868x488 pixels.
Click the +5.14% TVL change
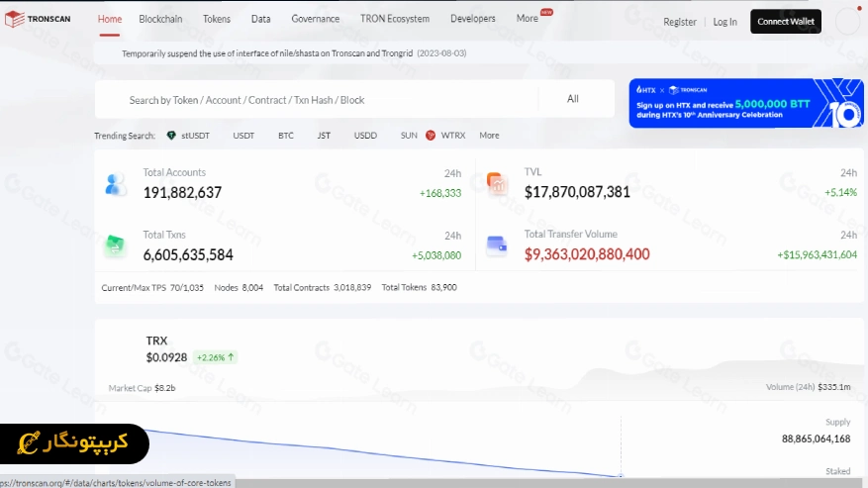[841, 192]
